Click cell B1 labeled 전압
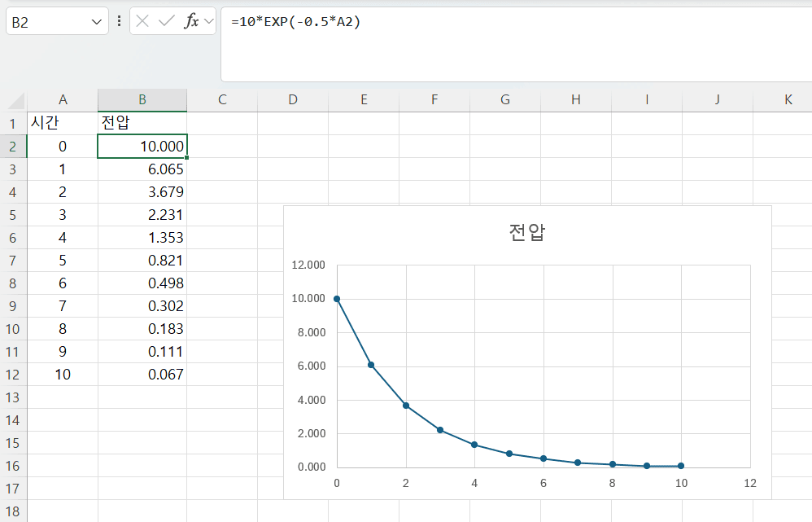 142,123
